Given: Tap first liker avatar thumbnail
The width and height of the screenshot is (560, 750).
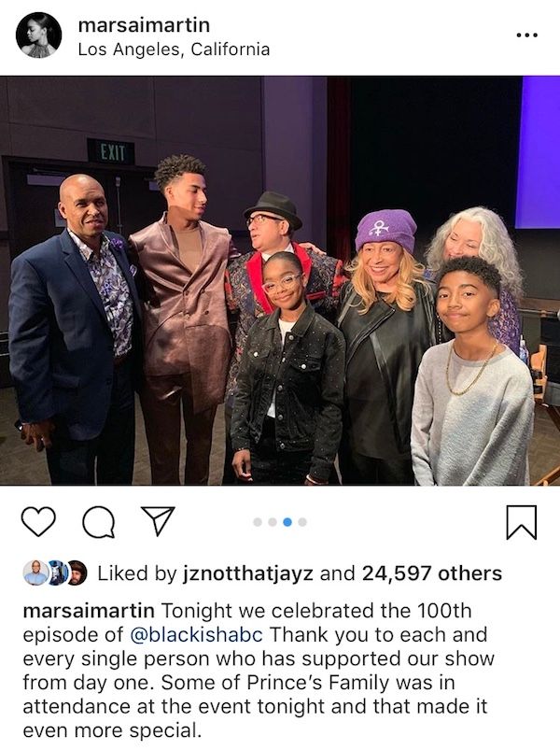Looking at the screenshot, I should tap(35, 573).
